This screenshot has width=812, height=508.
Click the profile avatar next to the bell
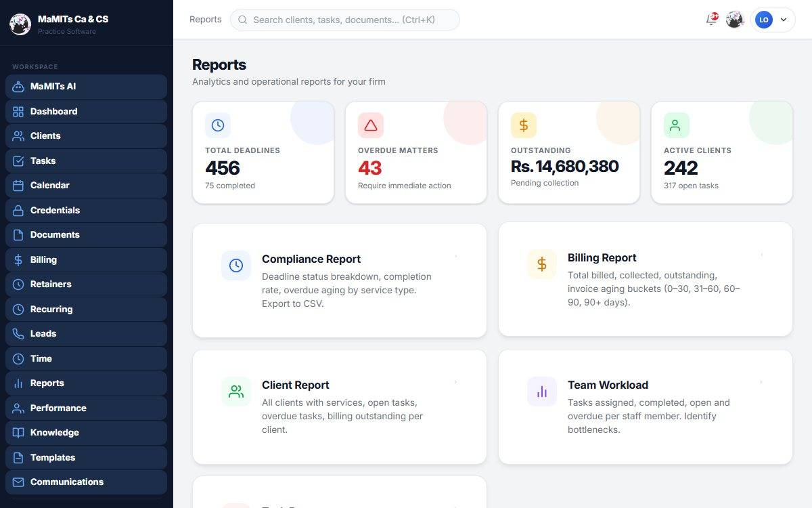tap(735, 20)
